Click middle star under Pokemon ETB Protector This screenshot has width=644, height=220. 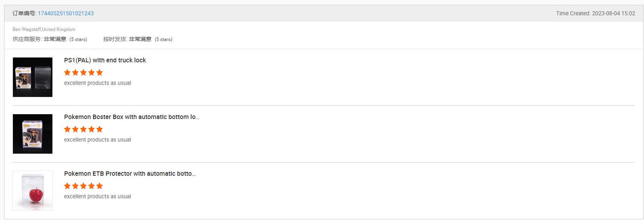[x=83, y=186]
